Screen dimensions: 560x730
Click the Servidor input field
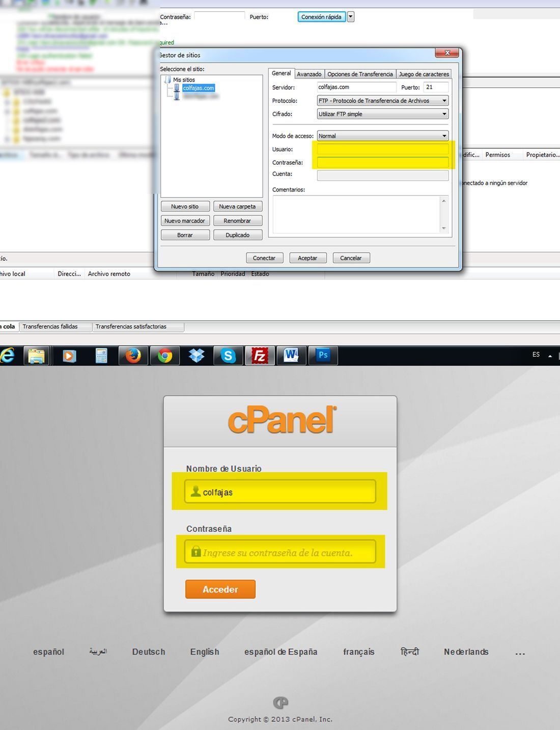(356, 87)
